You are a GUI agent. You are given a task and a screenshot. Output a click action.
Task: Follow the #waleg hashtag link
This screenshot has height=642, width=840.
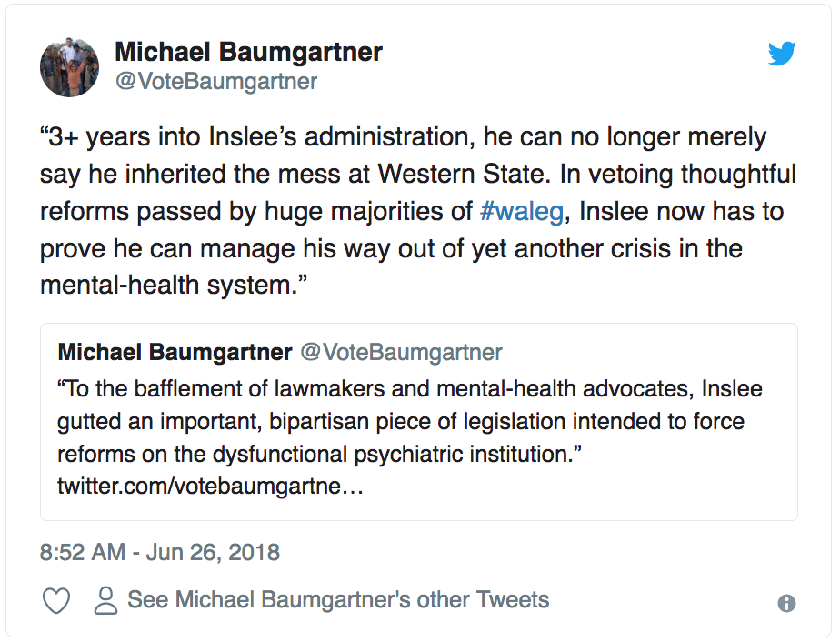(522, 211)
